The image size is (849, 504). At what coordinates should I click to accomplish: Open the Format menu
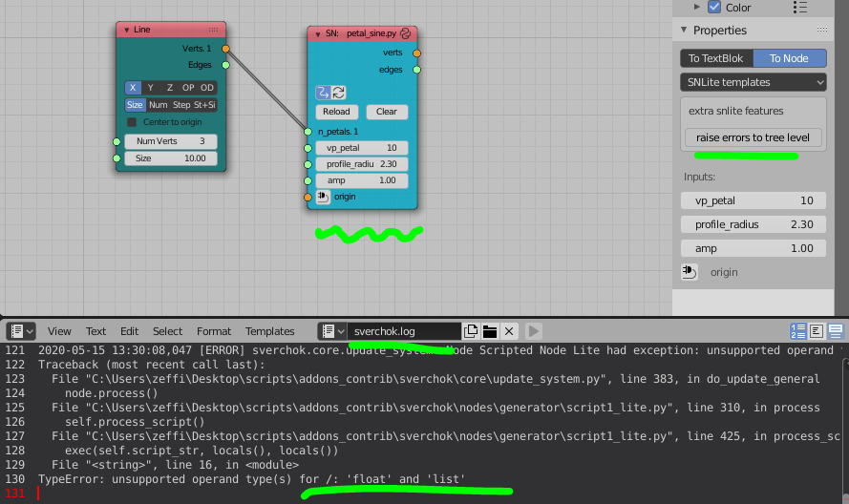214,331
